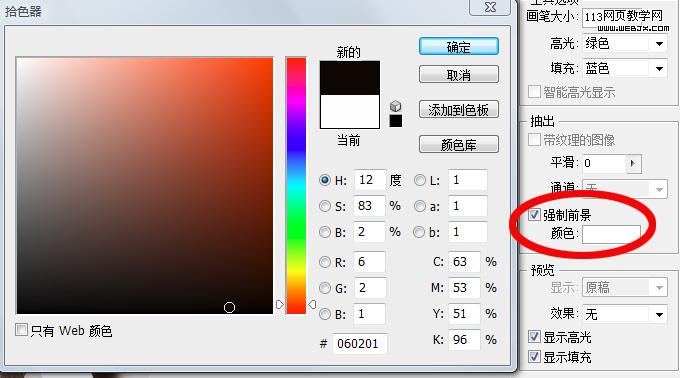Select the blue channel B radio button
The image size is (680, 378).
coord(325,314)
